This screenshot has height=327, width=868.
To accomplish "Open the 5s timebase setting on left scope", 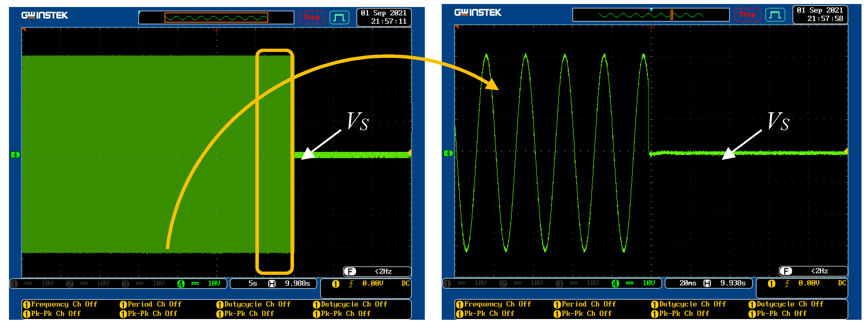I will (253, 284).
